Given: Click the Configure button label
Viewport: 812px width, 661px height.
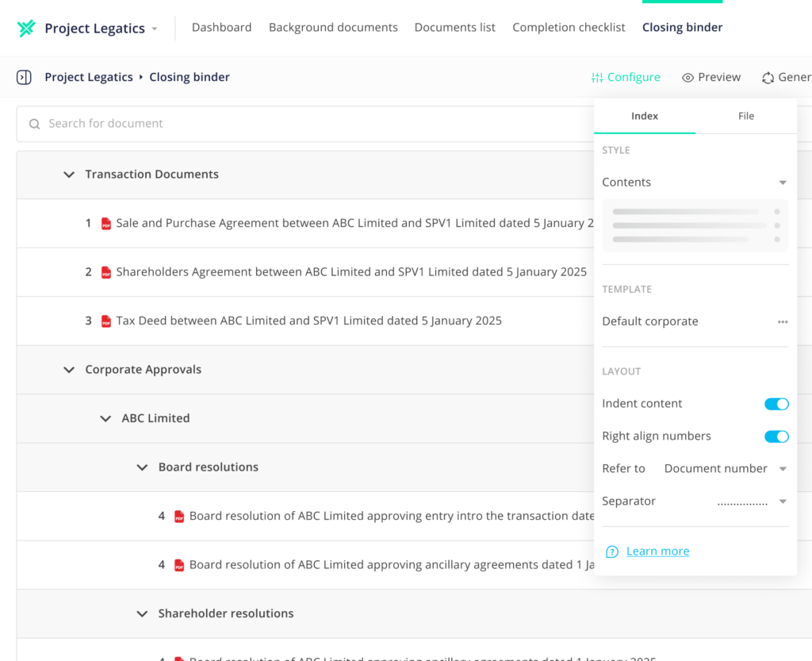Looking at the screenshot, I should (634, 77).
